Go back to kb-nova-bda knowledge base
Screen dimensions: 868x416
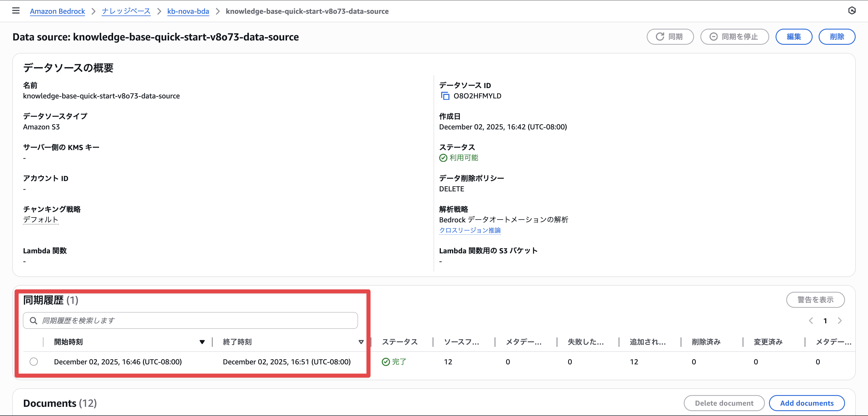pyautogui.click(x=188, y=11)
